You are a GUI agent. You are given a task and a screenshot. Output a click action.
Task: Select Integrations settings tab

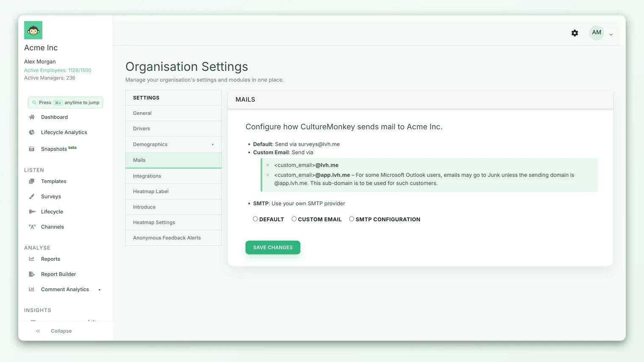(173, 176)
